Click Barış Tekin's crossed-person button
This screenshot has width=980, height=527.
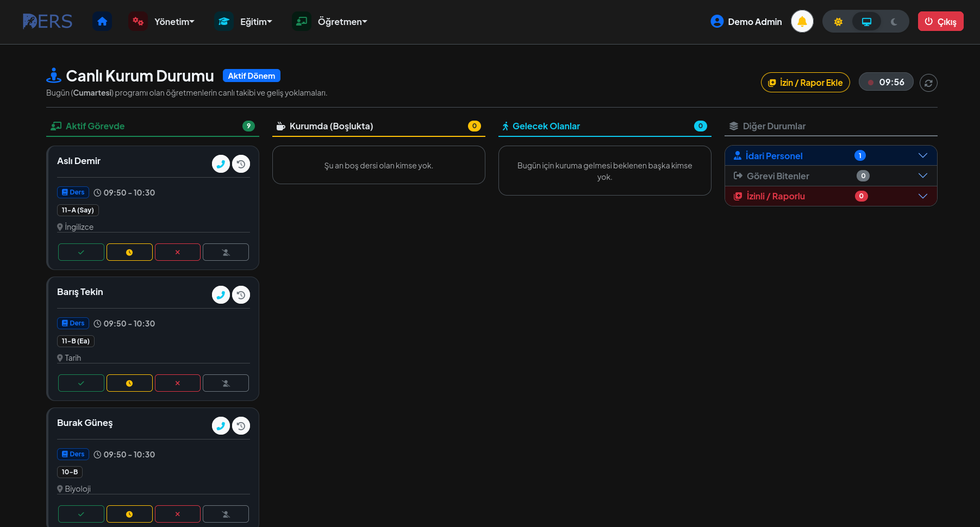point(226,383)
